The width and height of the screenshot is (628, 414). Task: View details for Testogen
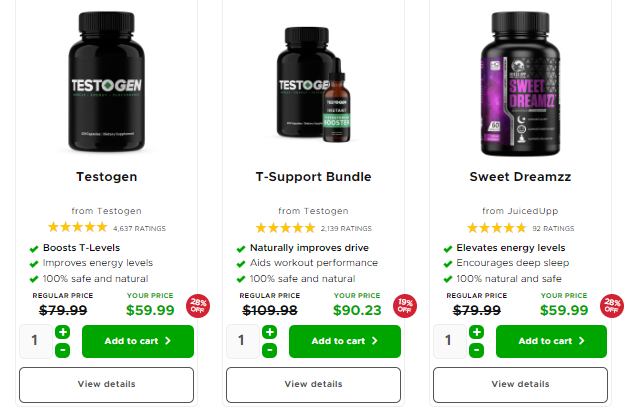point(107,384)
